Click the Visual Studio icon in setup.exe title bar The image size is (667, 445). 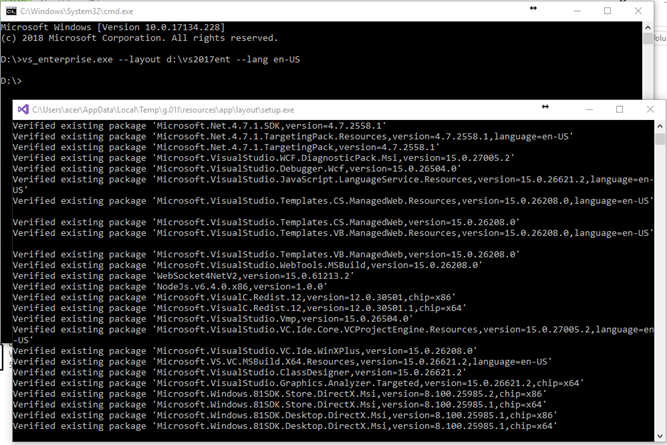click(x=23, y=110)
